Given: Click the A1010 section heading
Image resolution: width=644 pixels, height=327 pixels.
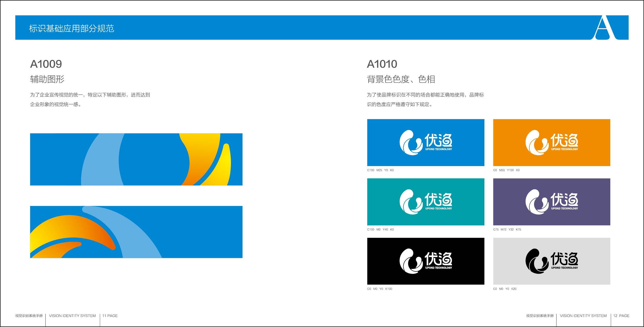Looking at the screenshot, I should [x=382, y=64].
